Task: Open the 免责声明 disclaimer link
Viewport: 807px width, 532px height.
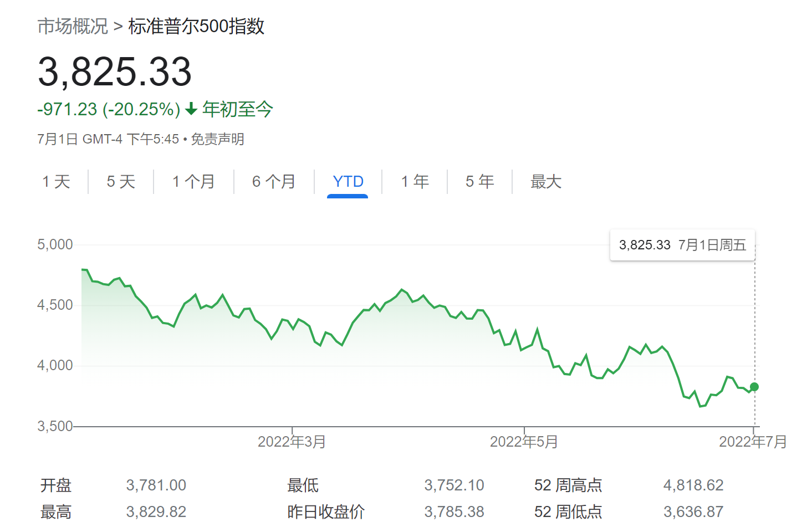Action: coord(217,139)
